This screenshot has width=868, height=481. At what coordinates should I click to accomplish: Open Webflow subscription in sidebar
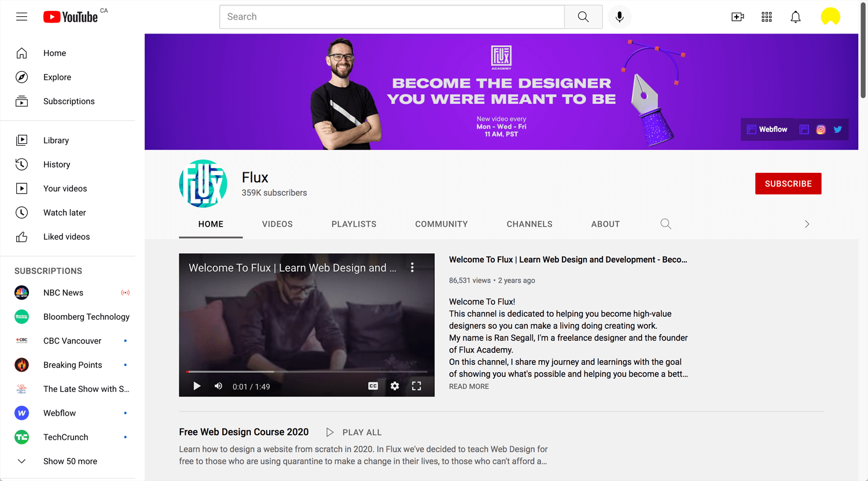click(x=68, y=413)
